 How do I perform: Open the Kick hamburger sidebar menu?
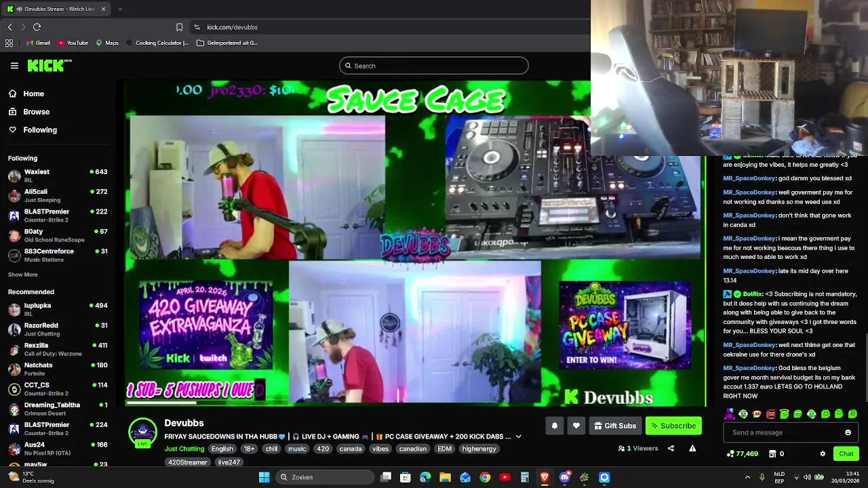[14, 66]
